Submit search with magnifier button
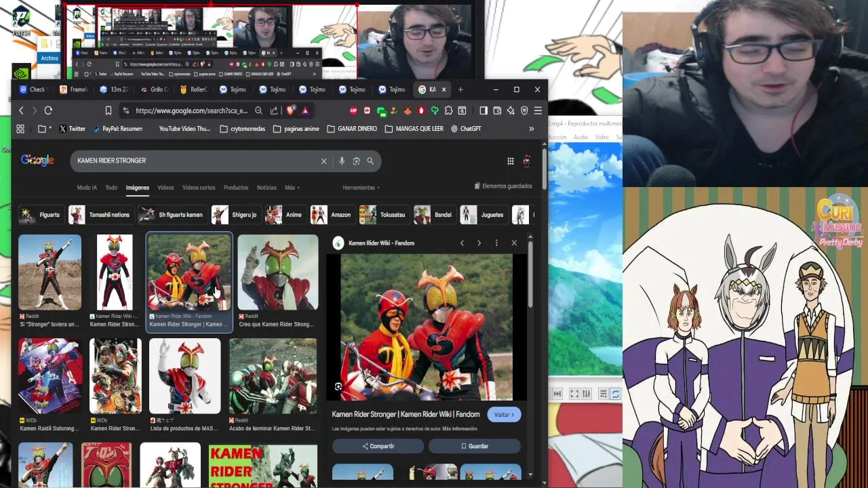 pyautogui.click(x=370, y=161)
